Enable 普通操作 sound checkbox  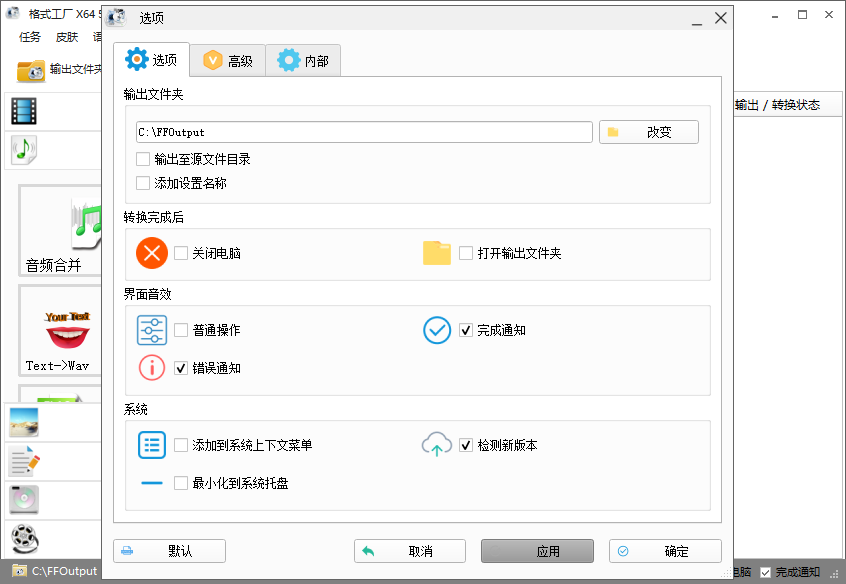(x=181, y=330)
